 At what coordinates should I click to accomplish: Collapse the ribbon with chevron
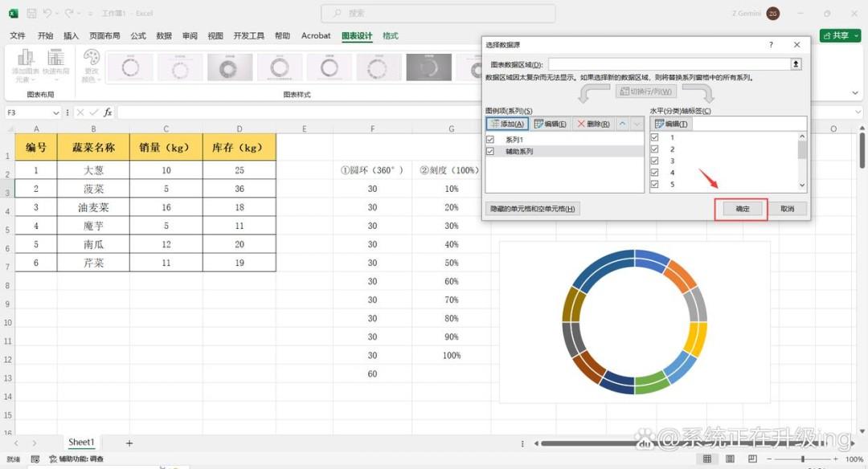tap(855, 93)
